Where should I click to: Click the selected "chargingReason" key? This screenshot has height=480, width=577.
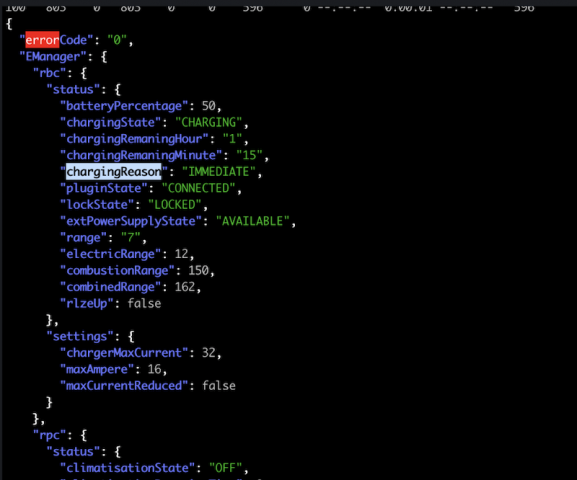click(114, 172)
